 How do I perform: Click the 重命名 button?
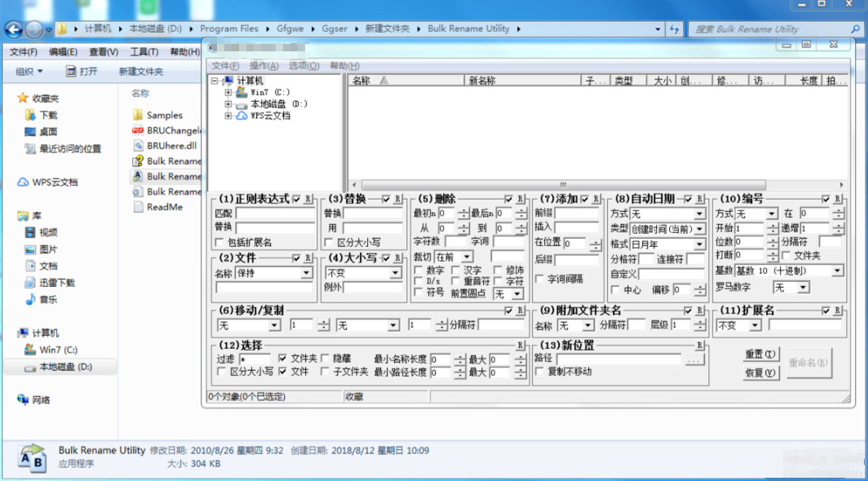808,363
